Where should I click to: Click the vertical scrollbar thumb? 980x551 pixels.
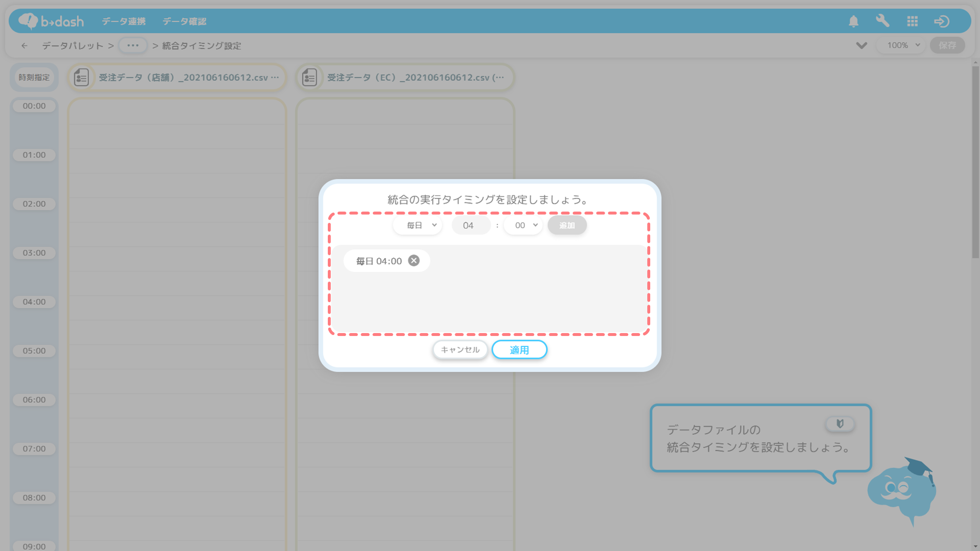[x=976, y=162]
